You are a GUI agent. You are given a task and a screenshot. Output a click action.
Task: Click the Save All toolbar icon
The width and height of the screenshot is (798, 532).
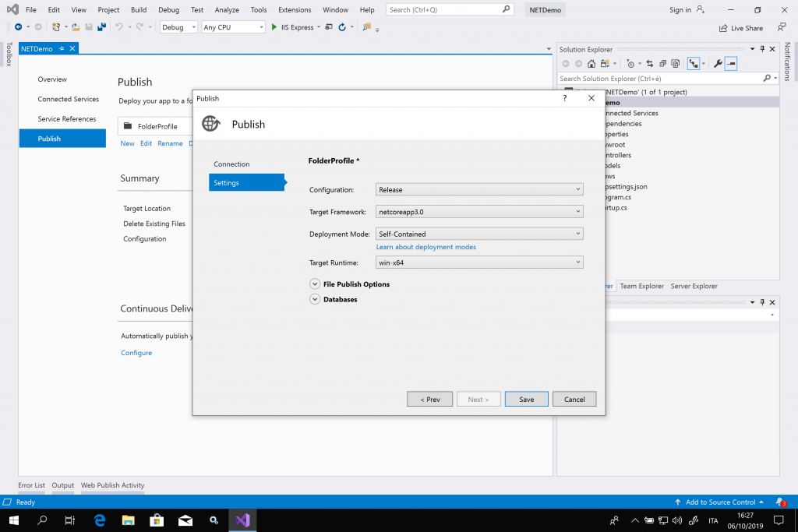tap(101, 27)
